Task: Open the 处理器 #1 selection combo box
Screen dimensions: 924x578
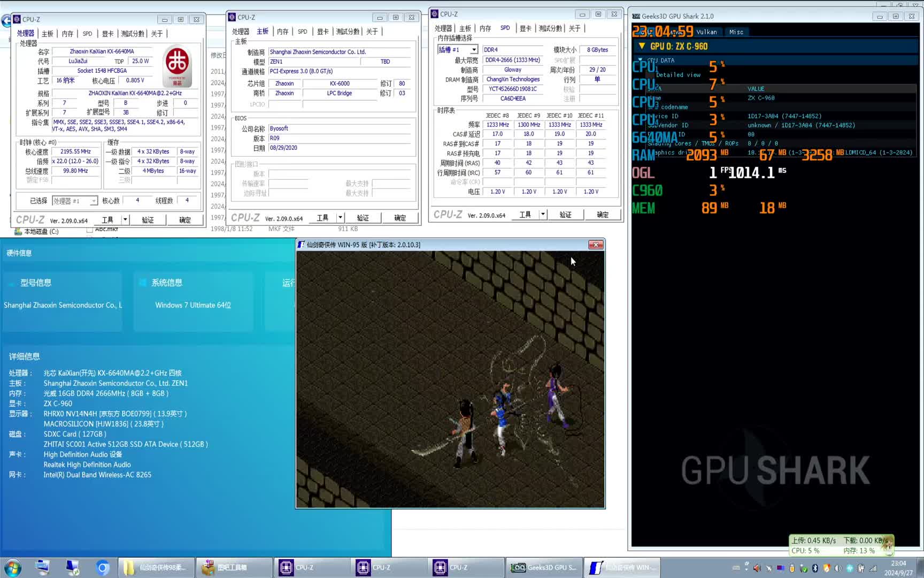Action: (75, 201)
